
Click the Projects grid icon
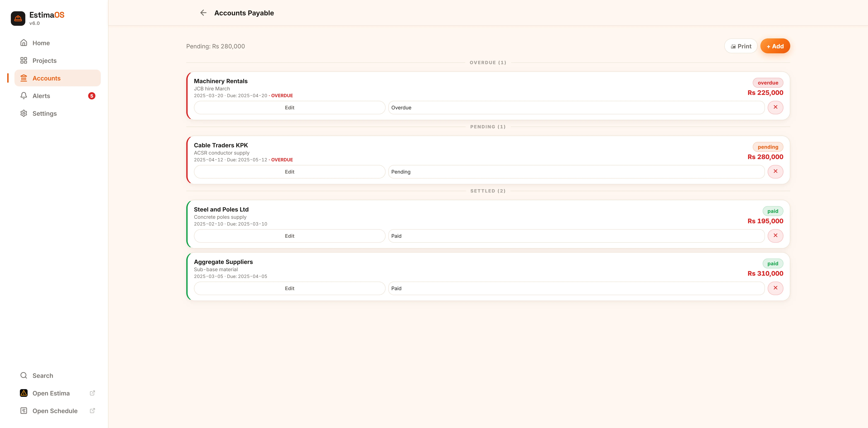pos(24,60)
